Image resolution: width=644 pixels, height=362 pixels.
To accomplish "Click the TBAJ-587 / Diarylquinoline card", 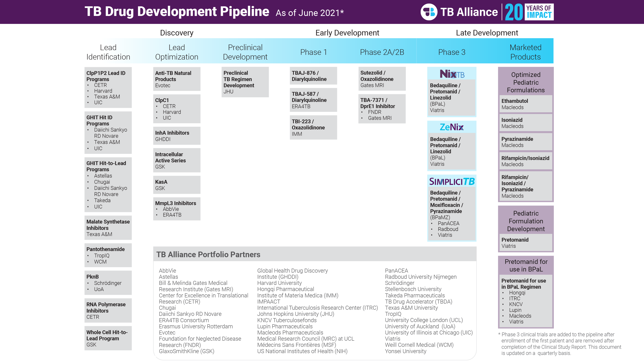I will pyautogui.click(x=313, y=100).
